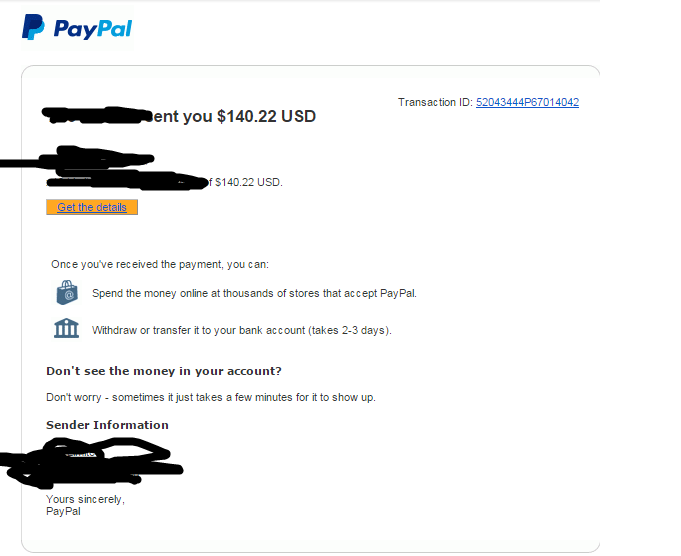Click the 'Yours sincerely,' closing line
The height and width of the screenshot is (556, 681).
tap(85, 499)
